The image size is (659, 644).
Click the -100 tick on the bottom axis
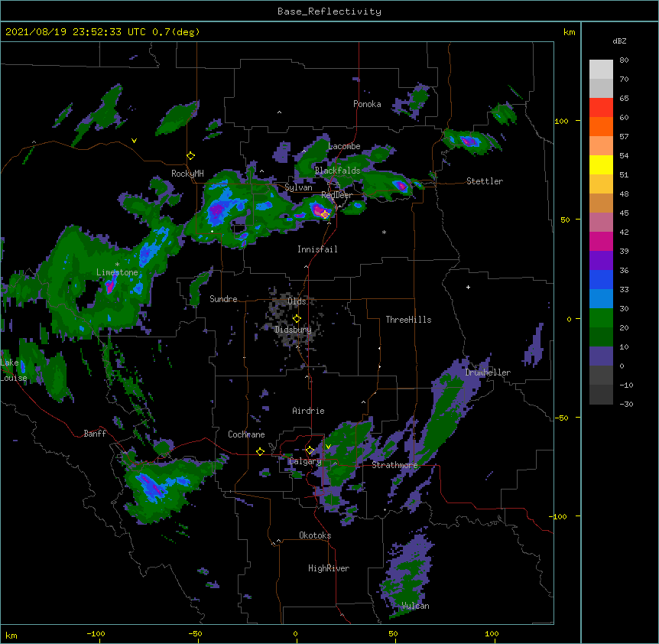[96, 633]
